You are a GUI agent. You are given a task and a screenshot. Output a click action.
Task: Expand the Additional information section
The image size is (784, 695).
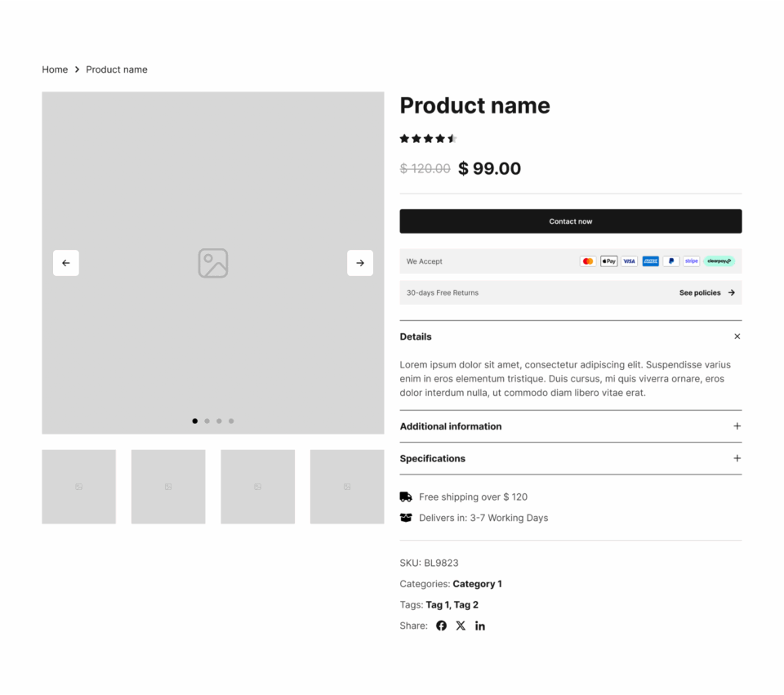(x=737, y=426)
